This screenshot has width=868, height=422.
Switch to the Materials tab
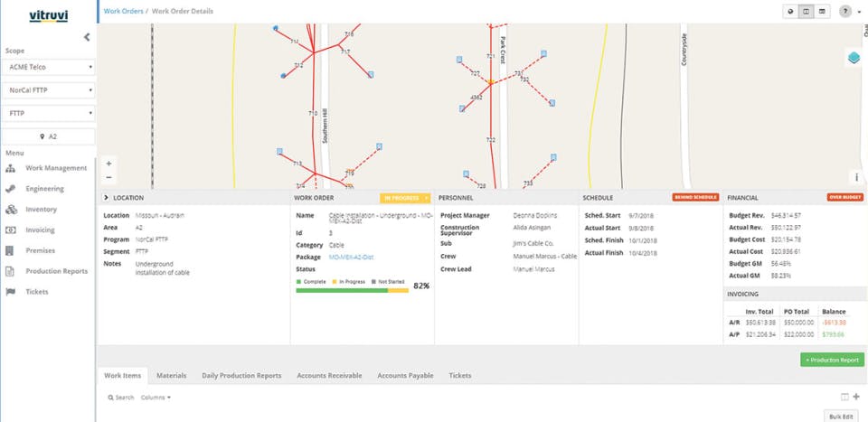(171, 375)
